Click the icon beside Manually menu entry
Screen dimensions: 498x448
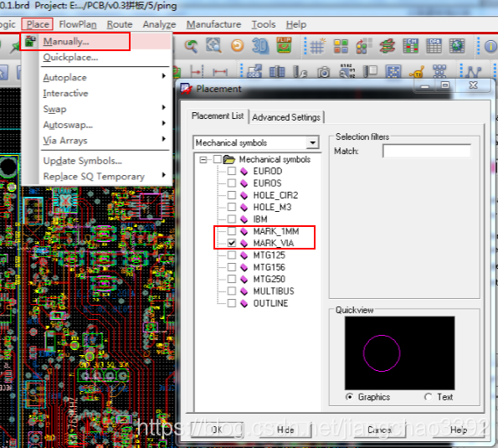coord(30,41)
